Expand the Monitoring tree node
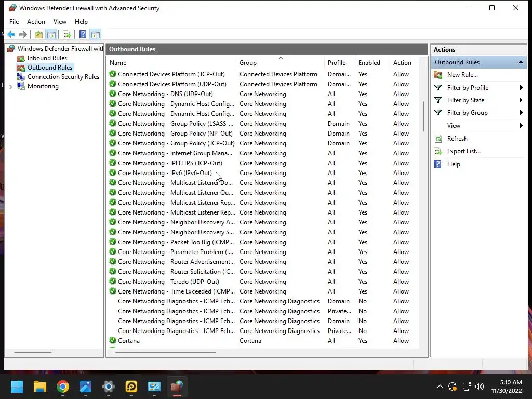This screenshot has height=399, width=532. [10, 87]
